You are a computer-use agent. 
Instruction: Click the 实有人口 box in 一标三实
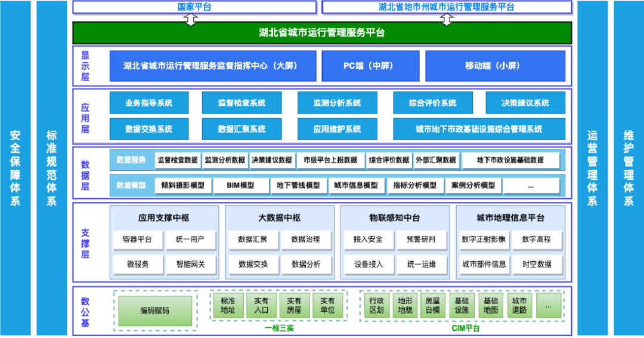point(261,305)
